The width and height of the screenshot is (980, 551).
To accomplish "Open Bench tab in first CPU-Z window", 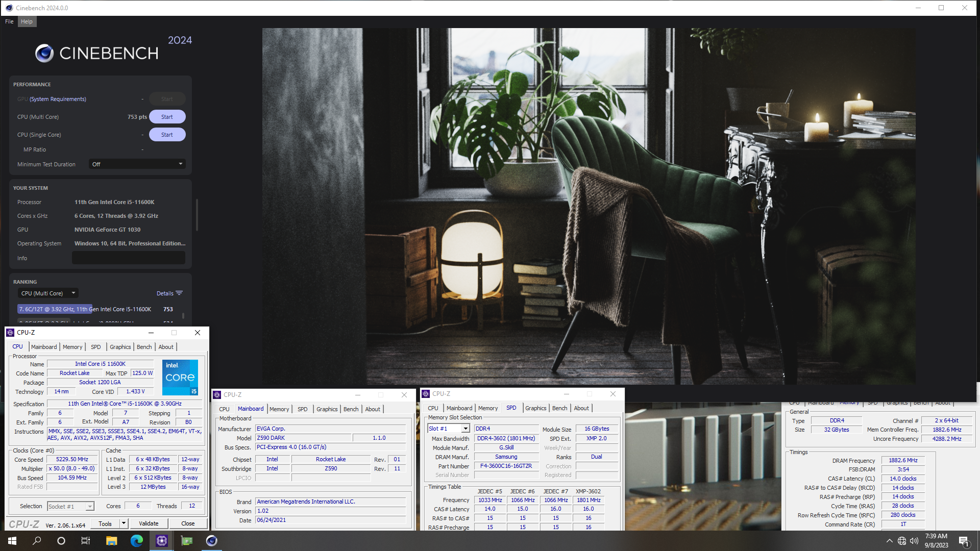I will [x=144, y=347].
